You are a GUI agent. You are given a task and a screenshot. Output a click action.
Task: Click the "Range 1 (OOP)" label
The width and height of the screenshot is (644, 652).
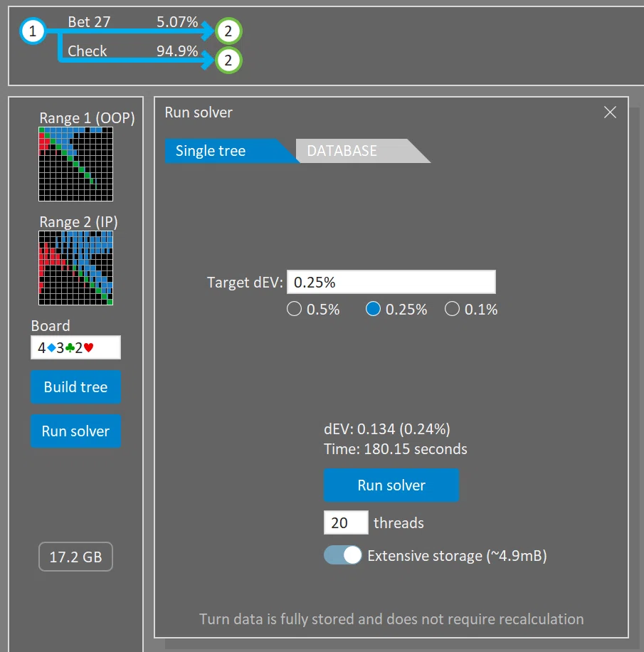pos(87,118)
